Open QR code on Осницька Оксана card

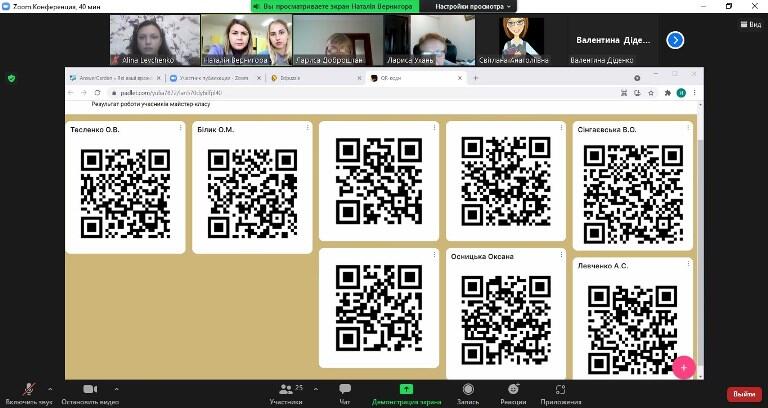point(506,321)
